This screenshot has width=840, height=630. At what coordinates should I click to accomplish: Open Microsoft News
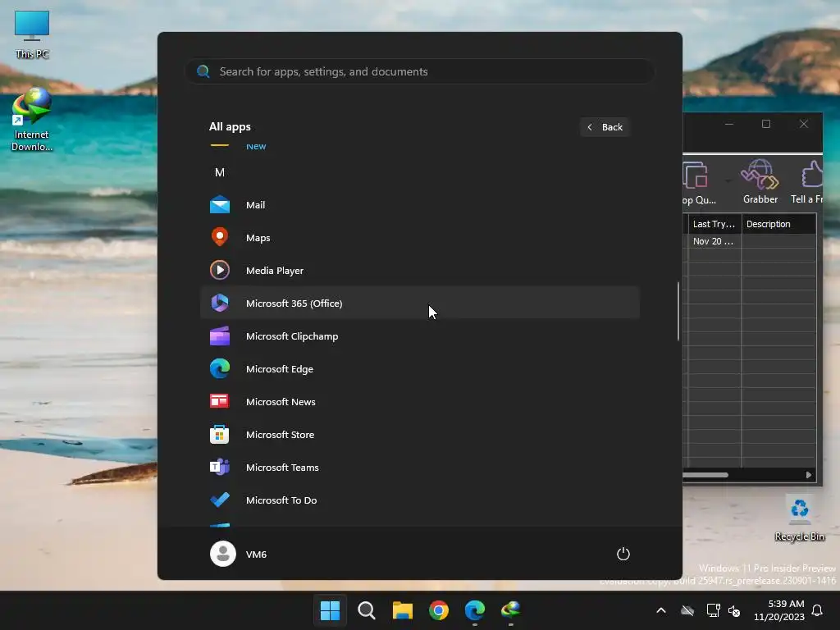click(419, 401)
